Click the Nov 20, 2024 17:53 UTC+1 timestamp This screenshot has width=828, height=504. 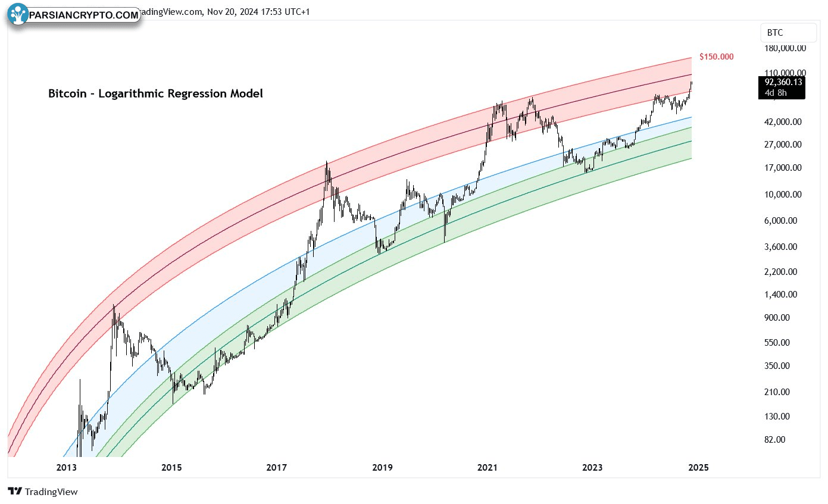point(258,12)
